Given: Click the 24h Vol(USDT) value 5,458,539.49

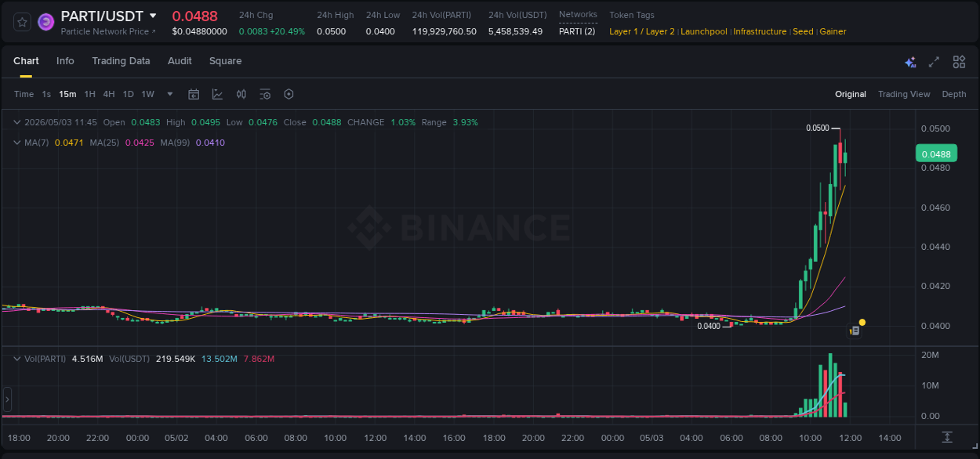Looking at the screenshot, I should [x=515, y=31].
